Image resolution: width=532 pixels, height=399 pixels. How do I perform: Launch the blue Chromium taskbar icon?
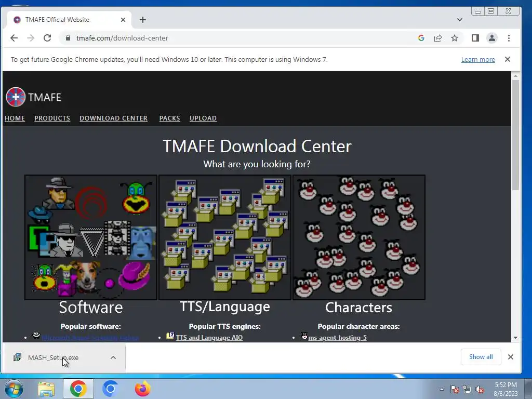[110, 389]
